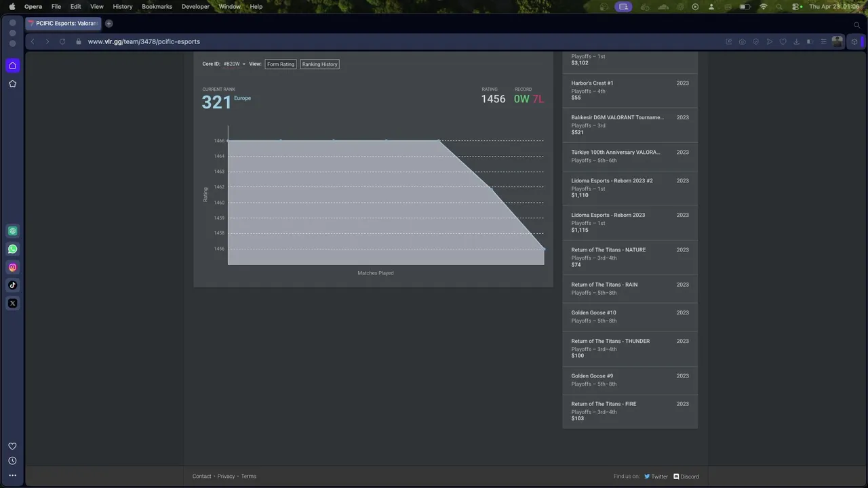Open the downloads arrow icon
The width and height of the screenshot is (868, 488).
(796, 41)
